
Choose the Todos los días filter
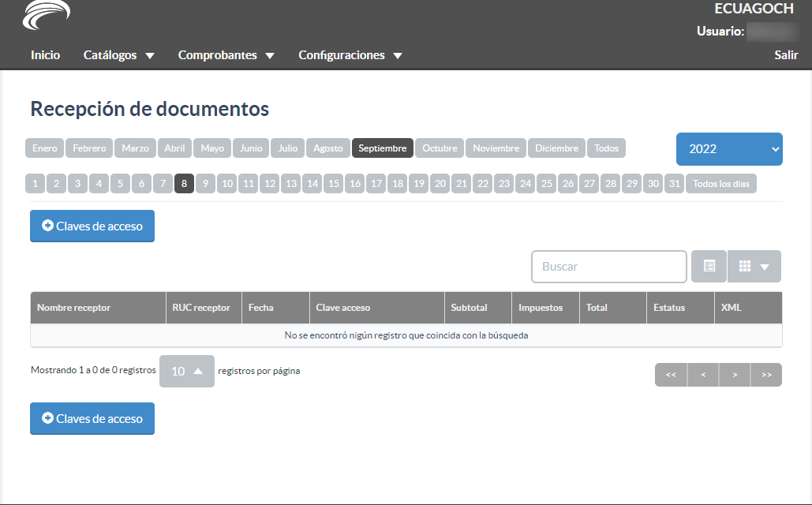pyautogui.click(x=720, y=184)
